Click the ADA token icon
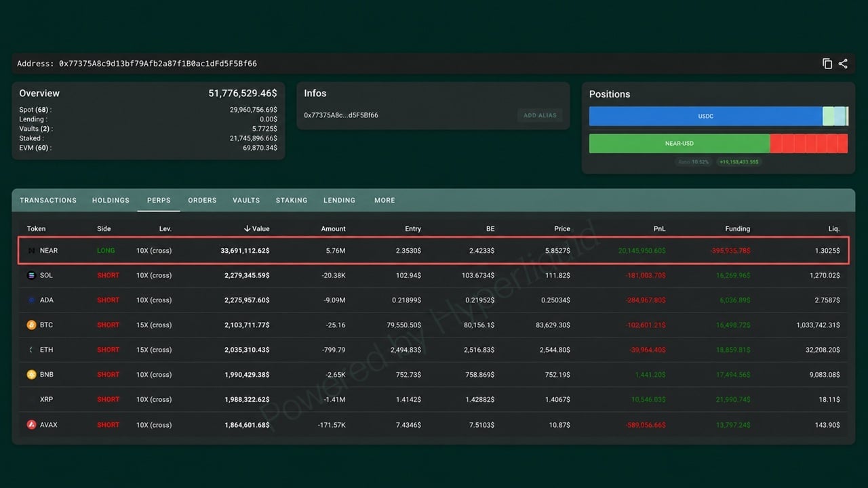 pyautogui.click(x=31, y=300)
